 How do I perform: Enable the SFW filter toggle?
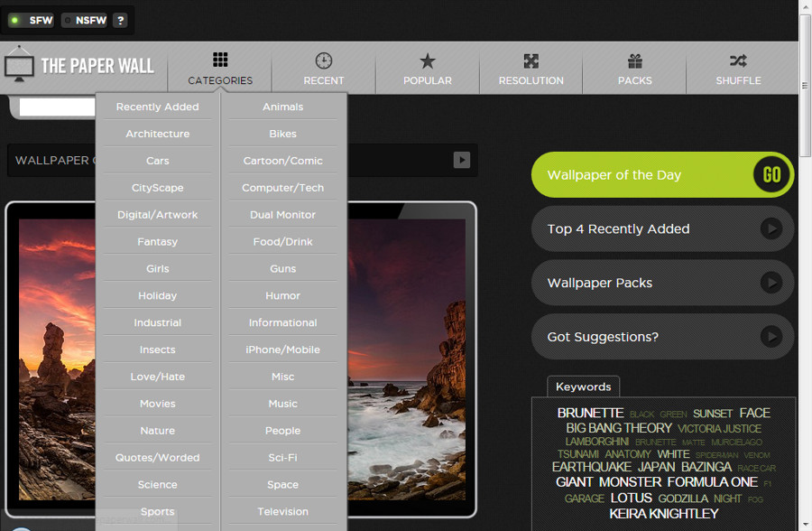pyautogui.click(x=32, y=20)
